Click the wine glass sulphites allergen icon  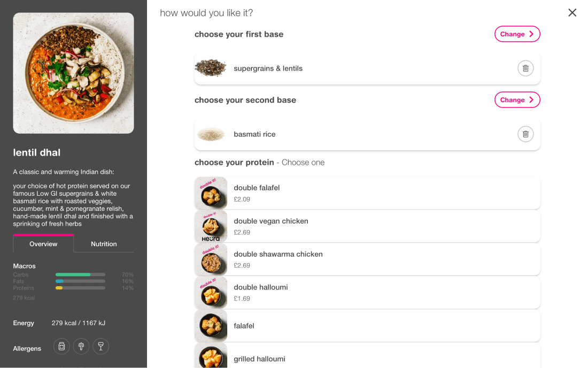tap(100, 347)
